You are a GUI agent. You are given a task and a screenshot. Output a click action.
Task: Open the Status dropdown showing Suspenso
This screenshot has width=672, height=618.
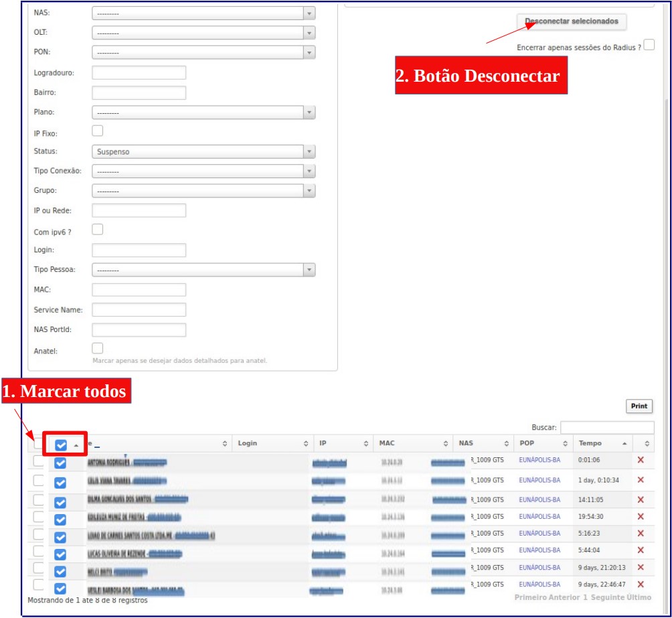[x=203, y=152]
